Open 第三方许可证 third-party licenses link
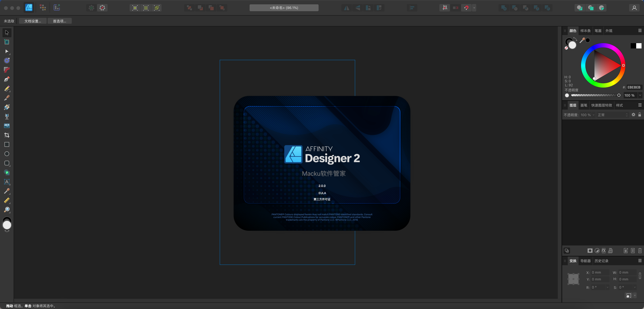Screen dimensions: 644x309 click(322, 199)
